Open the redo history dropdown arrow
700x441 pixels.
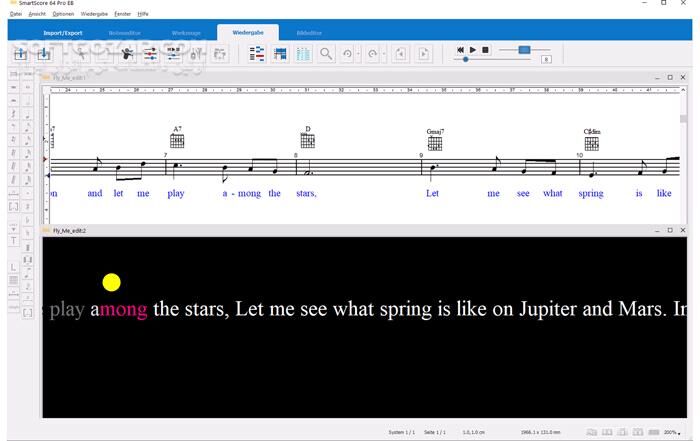coord(383,54)
